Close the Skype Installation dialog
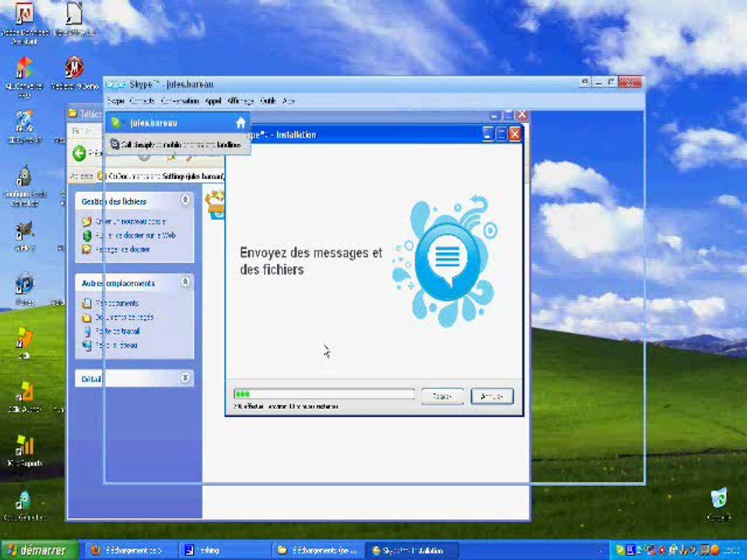This screenshot has width=747, height=560. tap(515, 135)
